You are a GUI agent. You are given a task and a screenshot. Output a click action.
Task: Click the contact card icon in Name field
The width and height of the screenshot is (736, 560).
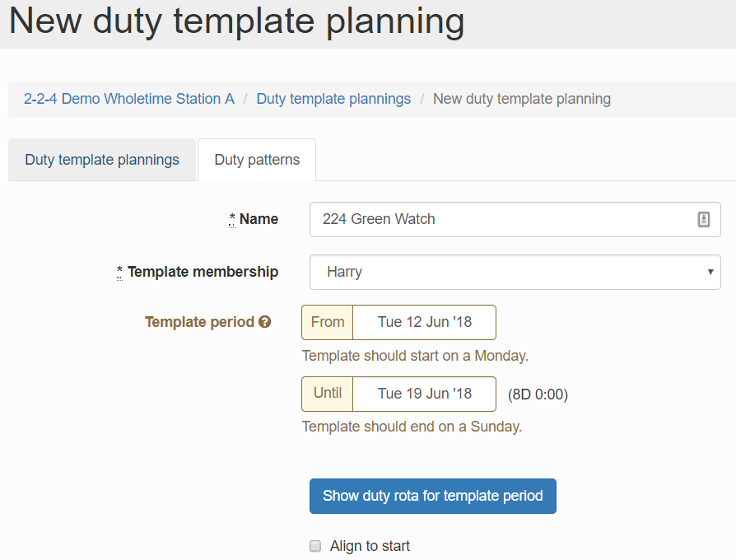703,219
